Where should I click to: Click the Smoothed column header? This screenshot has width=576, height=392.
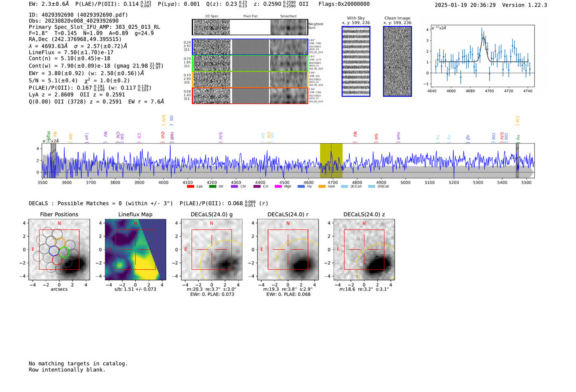point(288,16)
